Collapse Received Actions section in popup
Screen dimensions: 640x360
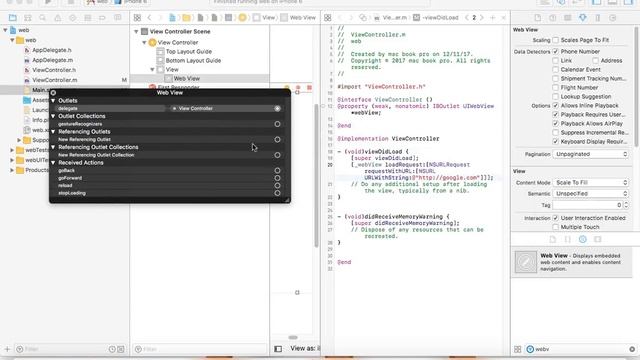tap(53, 162)
